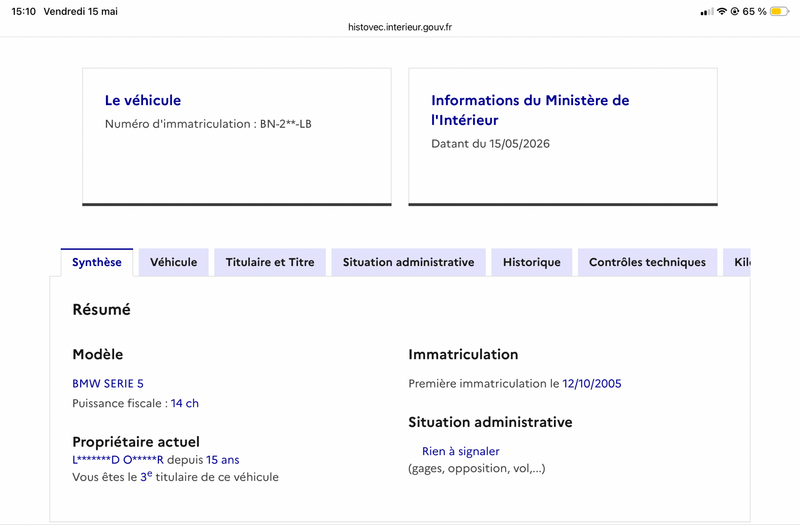Switch to the Historique tab
Viewport: 800px width, 525px height.
click(x=532, y=262)
